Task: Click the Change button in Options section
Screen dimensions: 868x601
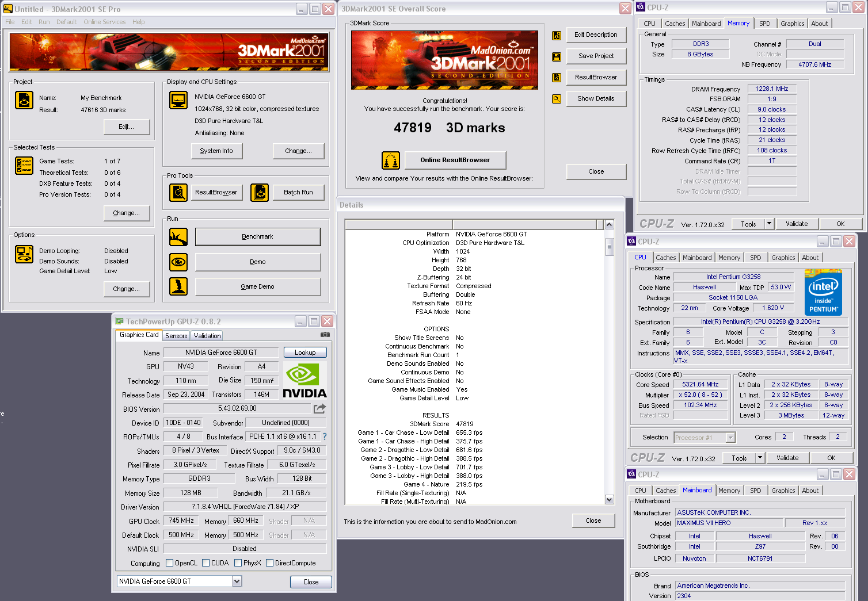Action: (x=126, y=289)
